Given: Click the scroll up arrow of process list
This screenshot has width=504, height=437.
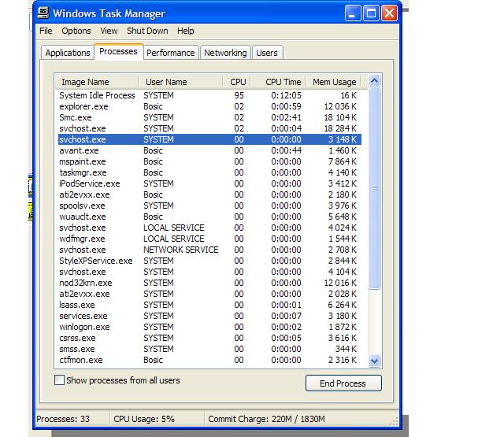Looking at the screenshot, I should pyautogui.click(x=375, y=81).
